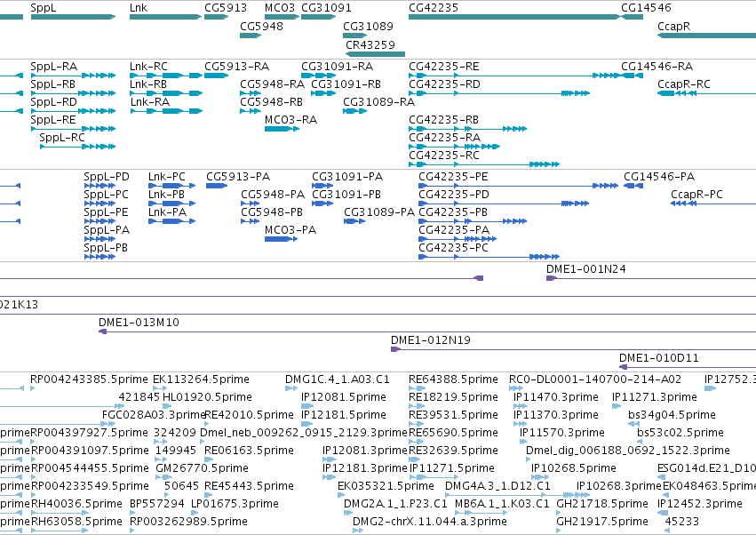756x535 pixels.
Task: Select the SppL gene feature bar
Action: point(73,17)
